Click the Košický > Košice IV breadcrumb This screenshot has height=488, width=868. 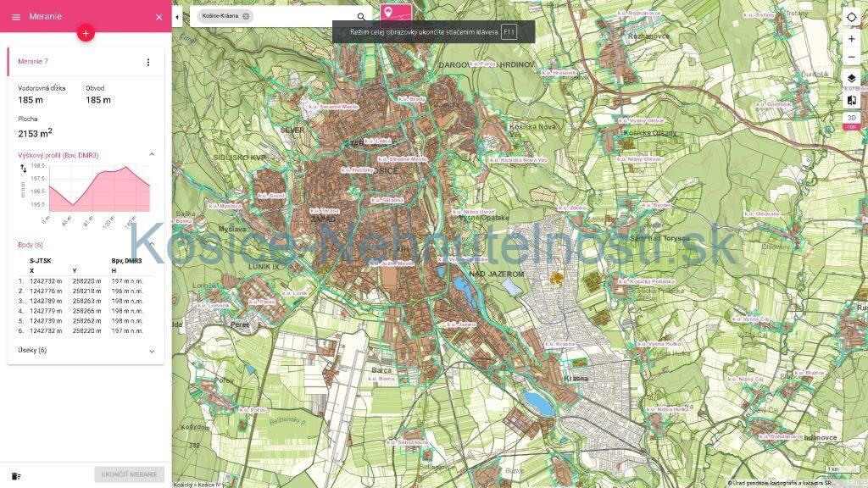pos(197,485)
